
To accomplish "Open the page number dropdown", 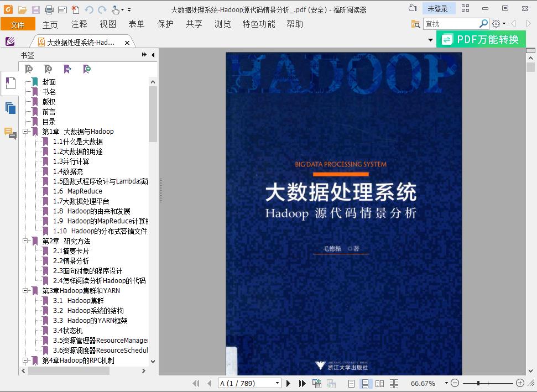I will pyautogui.click(x=277, y=384).
